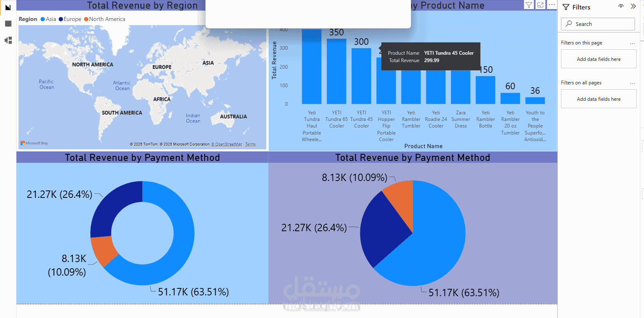Toggle filter pane visibility with the eye icon
Image resolution: width=644 pixels, height=318 pixels.
coord(621,7)
